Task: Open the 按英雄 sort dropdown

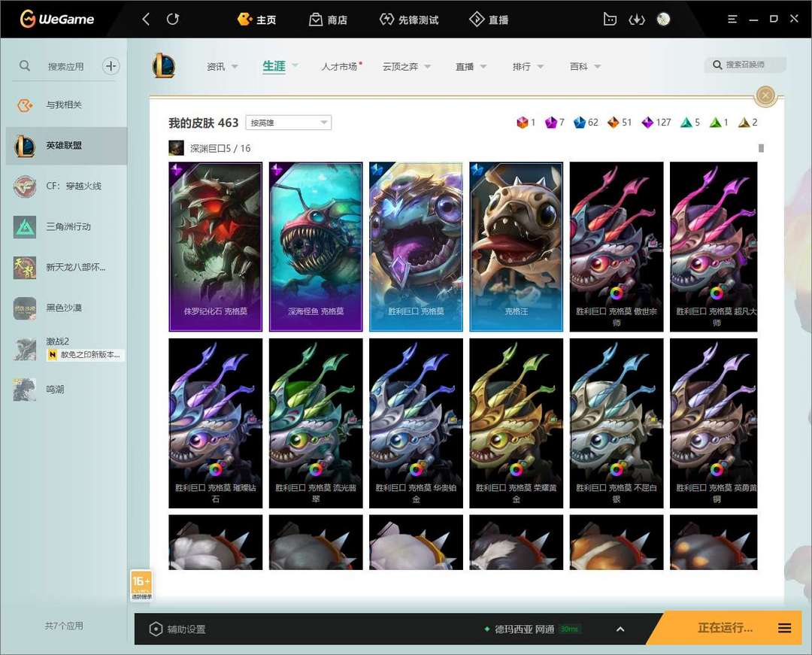Action: click(x=289, y=123)
